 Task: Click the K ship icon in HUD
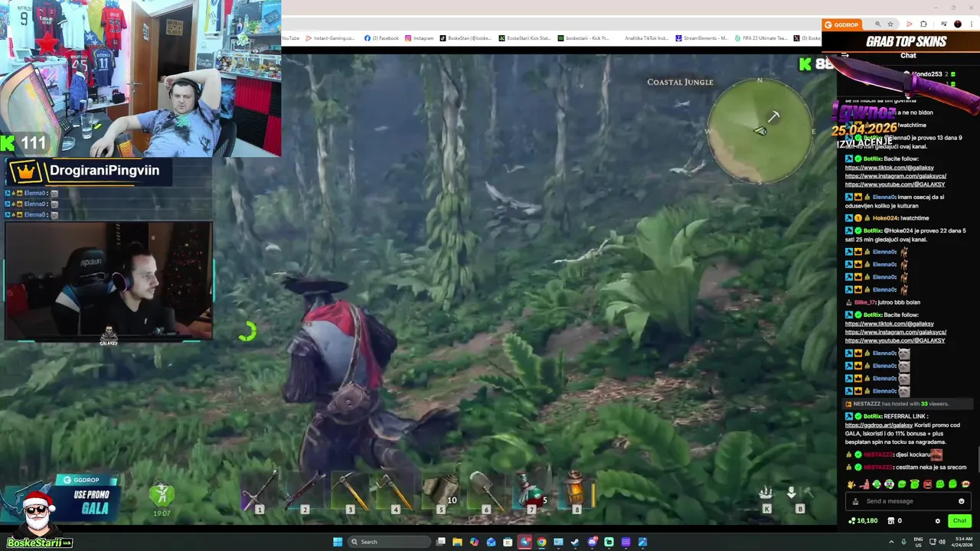pos(766,498)
